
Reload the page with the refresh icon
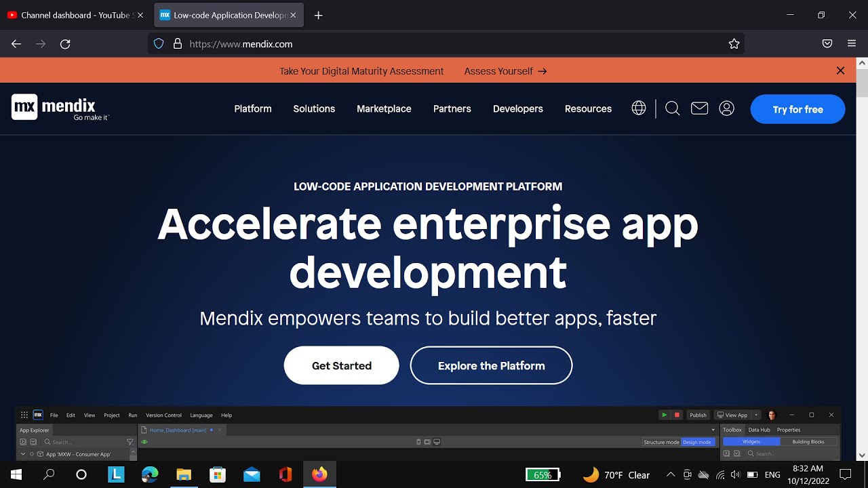65,44
